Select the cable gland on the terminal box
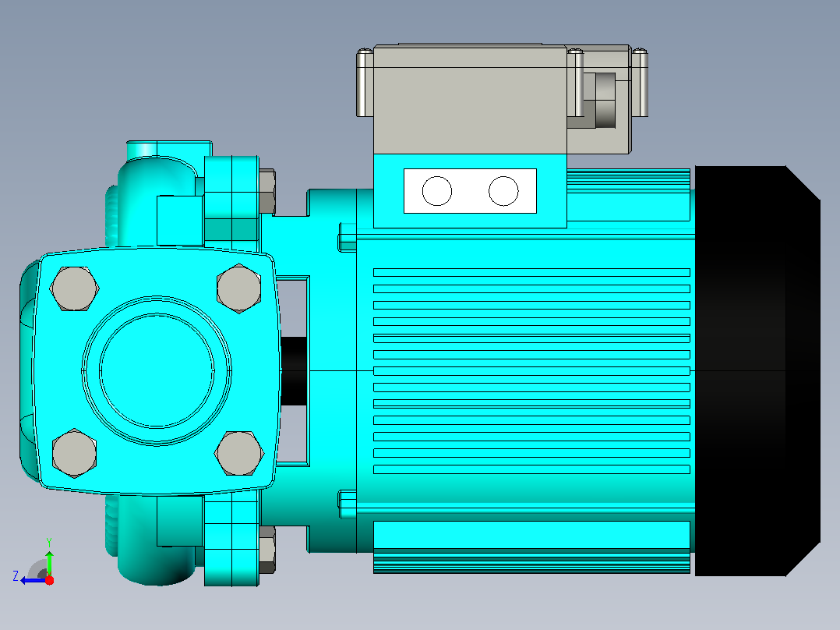Viewport: 840px width, 630px height. pos(605,101)
